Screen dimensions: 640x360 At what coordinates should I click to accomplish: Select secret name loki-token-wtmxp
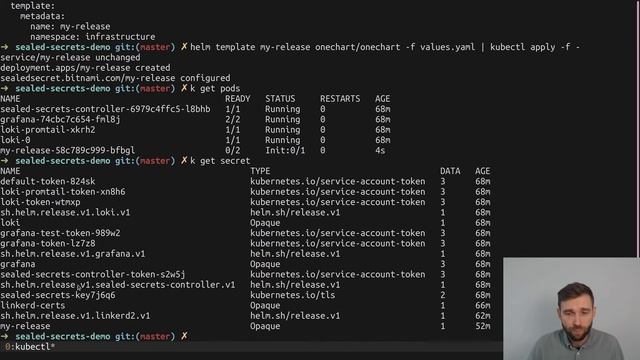click(40, 202)
